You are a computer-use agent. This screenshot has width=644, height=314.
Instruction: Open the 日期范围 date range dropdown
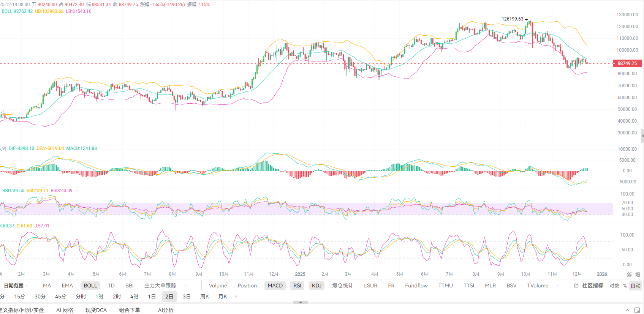click(16, 286)
